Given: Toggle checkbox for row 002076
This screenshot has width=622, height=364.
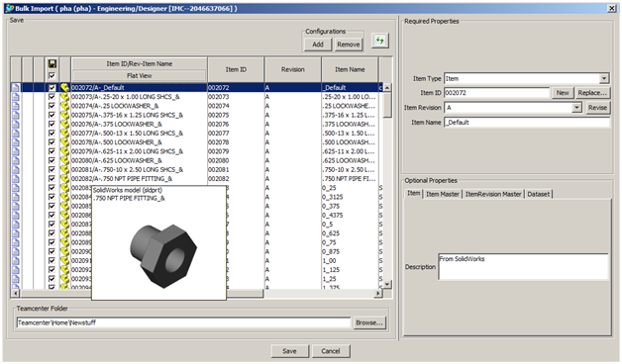Looking at the screenshot, I should 52,124.
